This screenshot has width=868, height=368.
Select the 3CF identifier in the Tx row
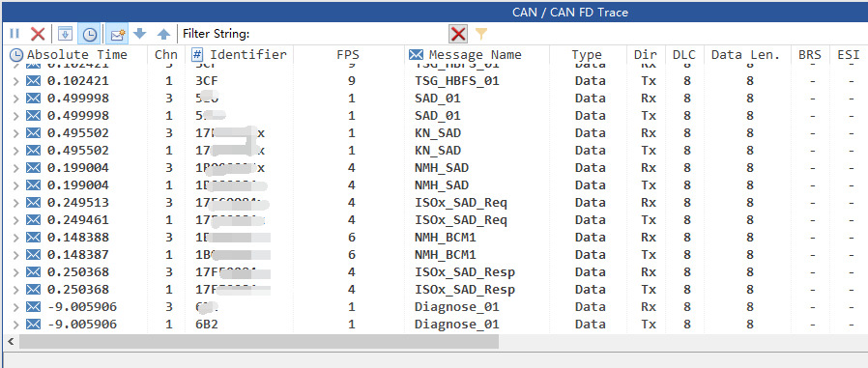click(207, 81)
